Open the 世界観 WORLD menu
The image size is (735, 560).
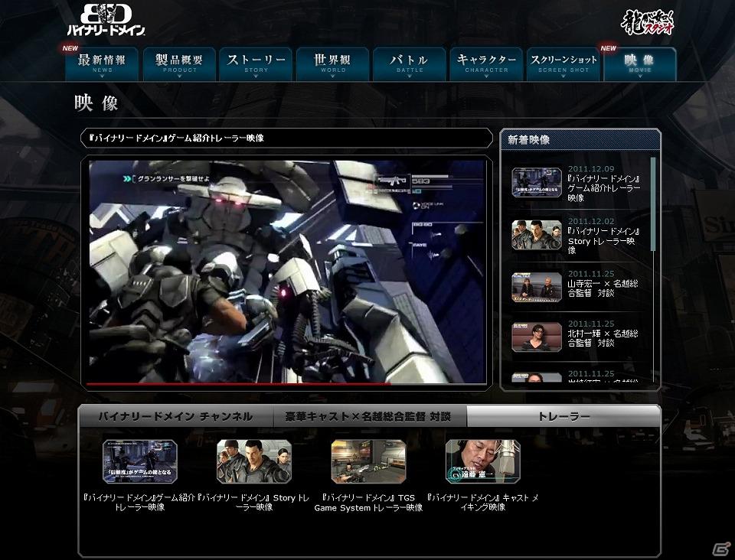[x=332, y=64]
